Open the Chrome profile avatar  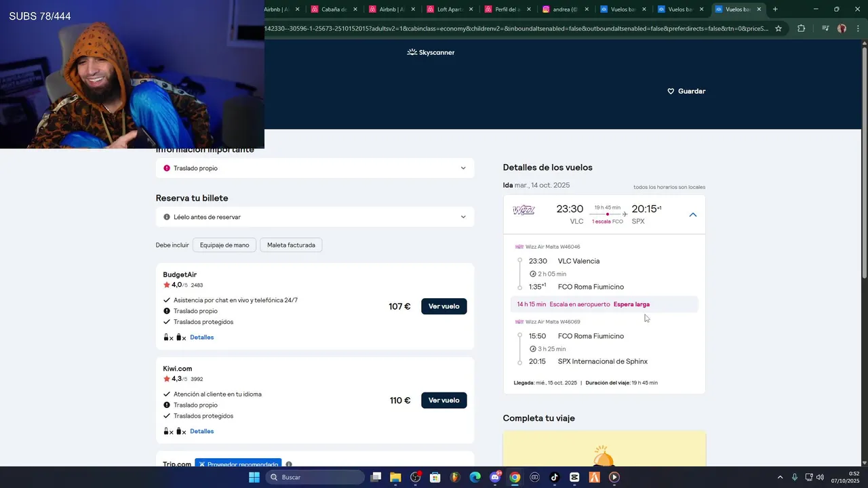[x=842, y=28]
